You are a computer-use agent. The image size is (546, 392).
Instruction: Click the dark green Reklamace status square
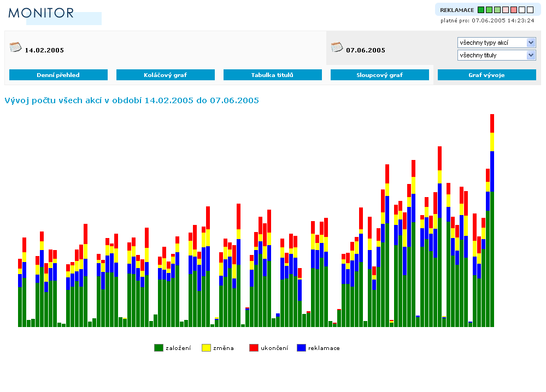click(x=481, y=10)
